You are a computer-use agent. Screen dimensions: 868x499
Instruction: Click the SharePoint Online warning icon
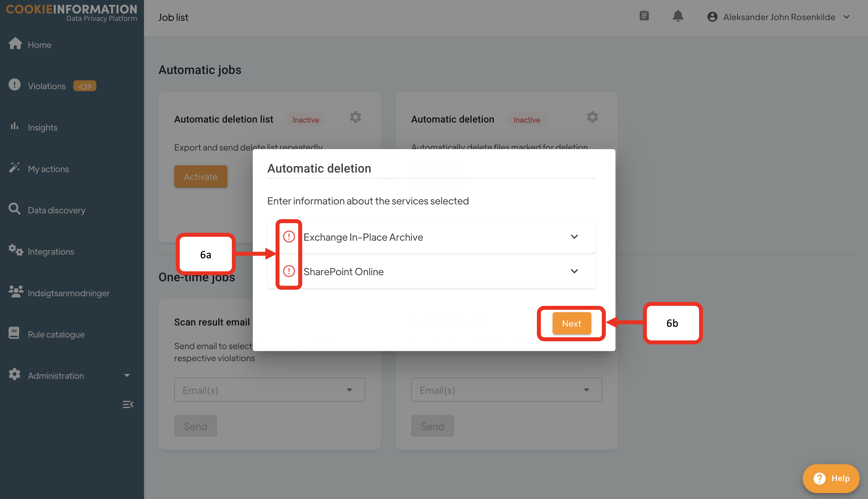click(289, 271)
